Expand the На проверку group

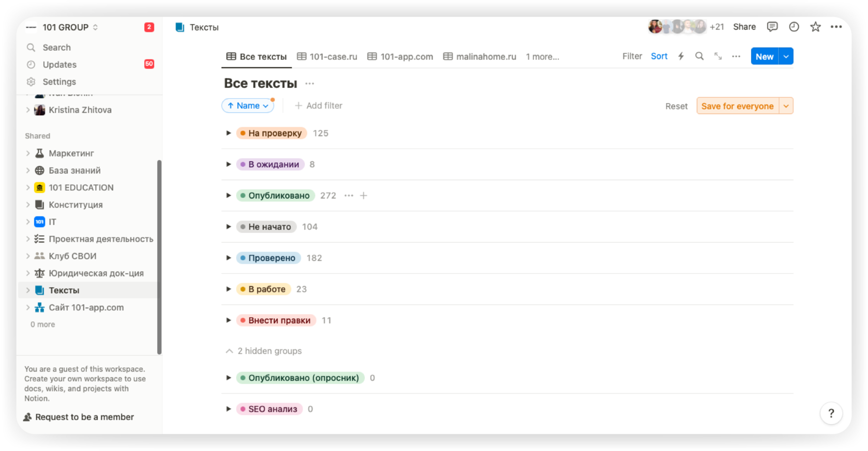pos(228,133)
